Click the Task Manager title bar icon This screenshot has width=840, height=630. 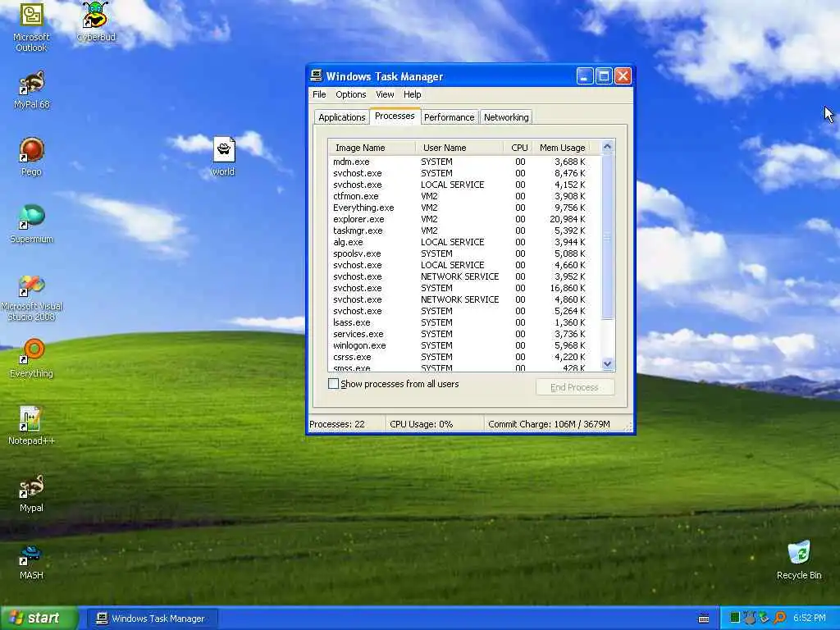(x=317, y=76)
